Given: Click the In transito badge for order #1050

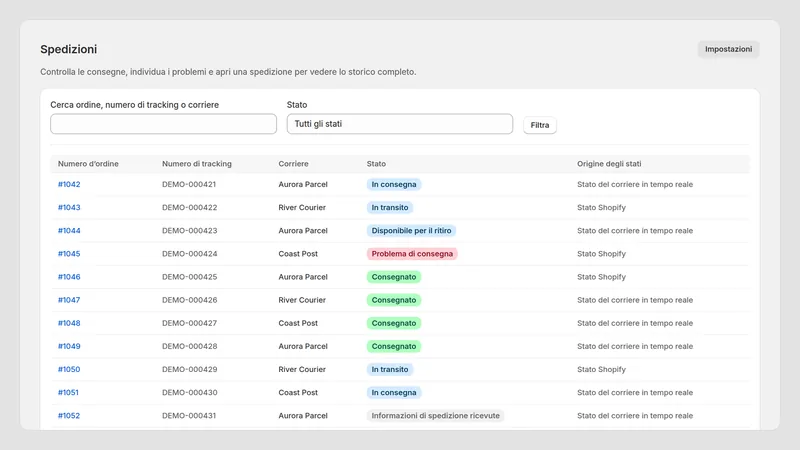Looking at the screenshot, I should point(390,369).
